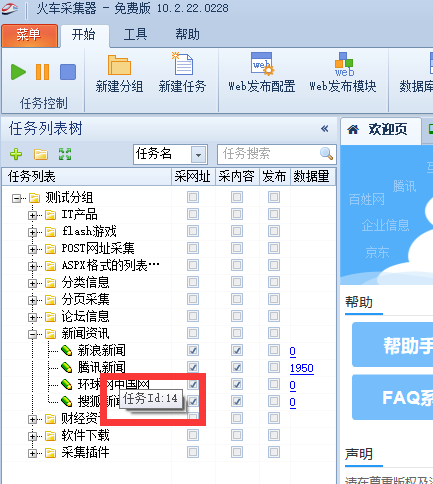Screen dimensions: 433x484
Task: Click inside the 任务搜索 search field
Action: pos(269,154)
